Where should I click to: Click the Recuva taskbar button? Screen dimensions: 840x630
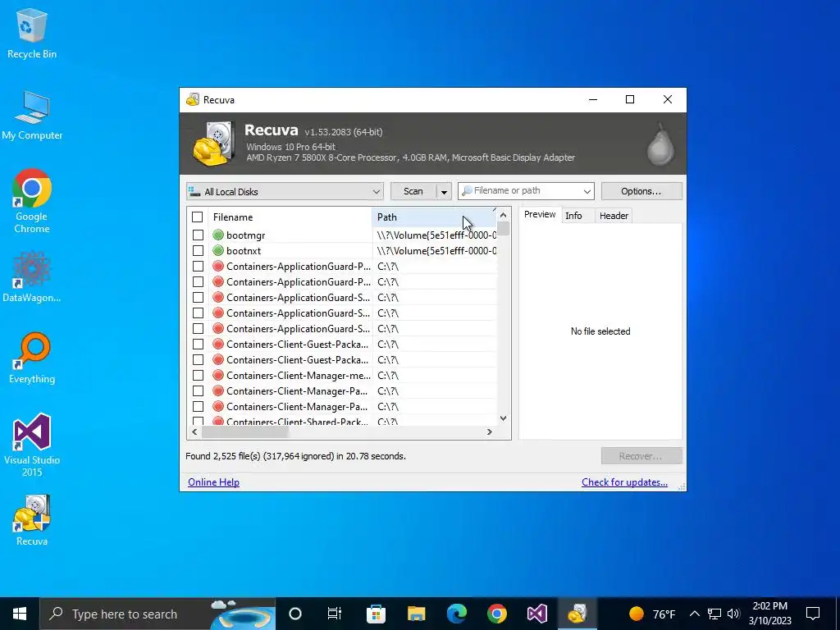577,614
